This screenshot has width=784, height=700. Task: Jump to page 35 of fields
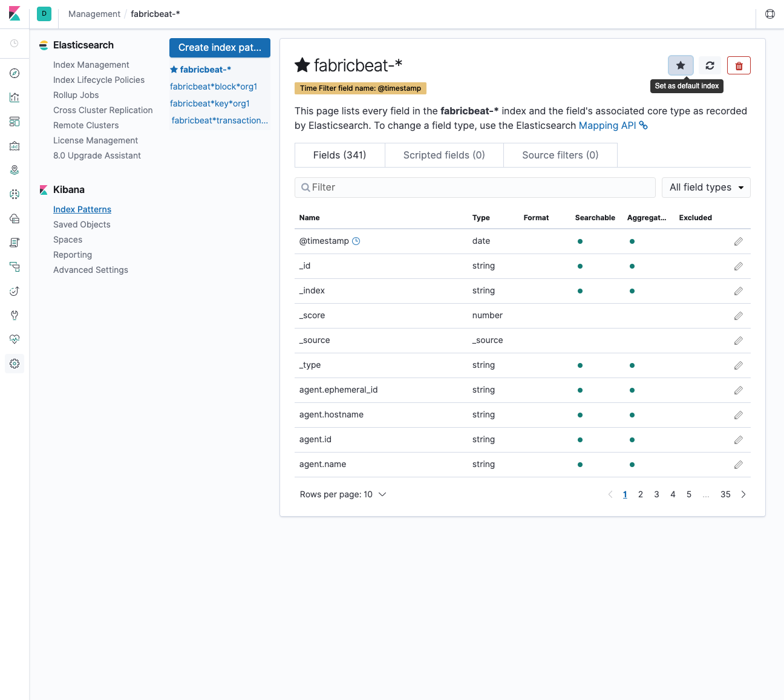[x=725, y=494]
